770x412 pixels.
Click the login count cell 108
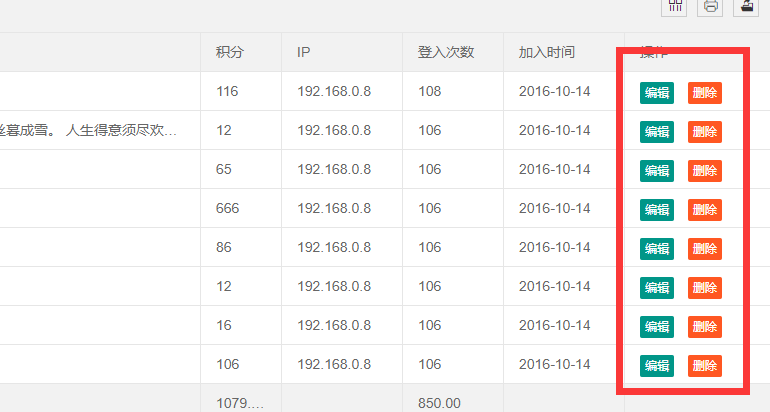tap(453, 91)
